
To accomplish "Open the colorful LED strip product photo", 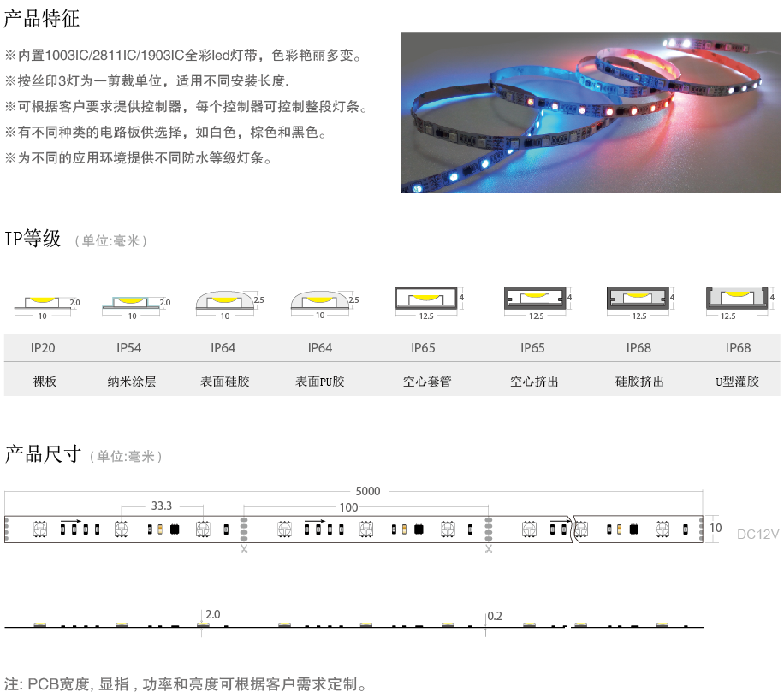I will (x=591, y=112).
